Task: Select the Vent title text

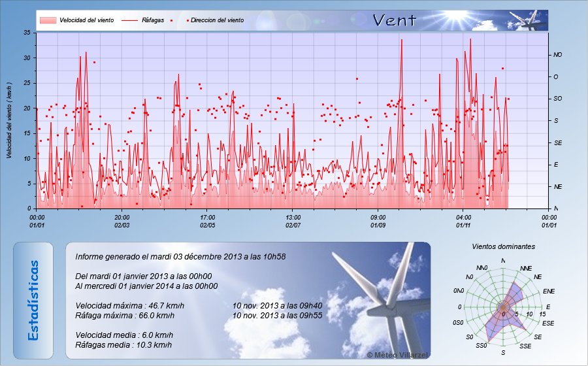Action: tap(394, 20)
